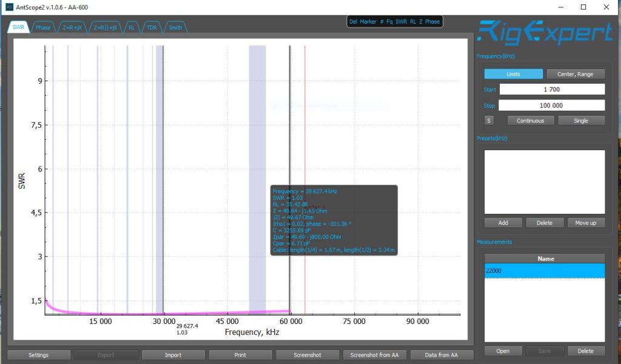Screen dimensions: 621x364
Task: Click the AntScope2 title bar icon
Action: (9, 7)
